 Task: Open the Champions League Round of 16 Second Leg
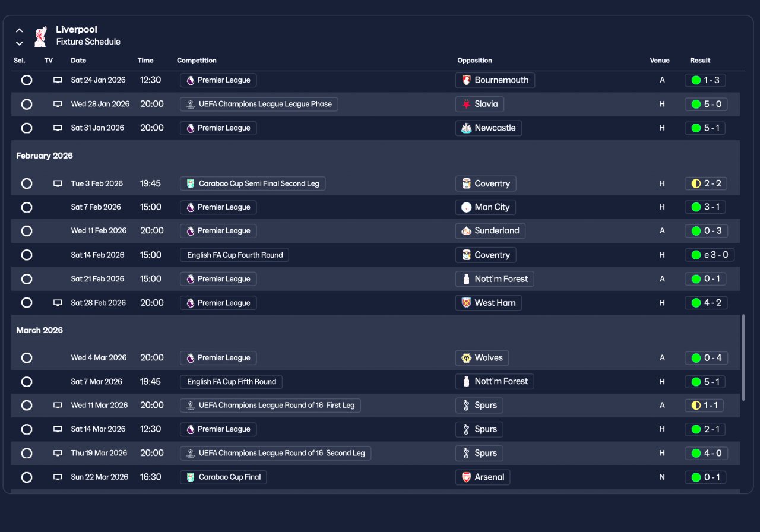tap(275, 453)
